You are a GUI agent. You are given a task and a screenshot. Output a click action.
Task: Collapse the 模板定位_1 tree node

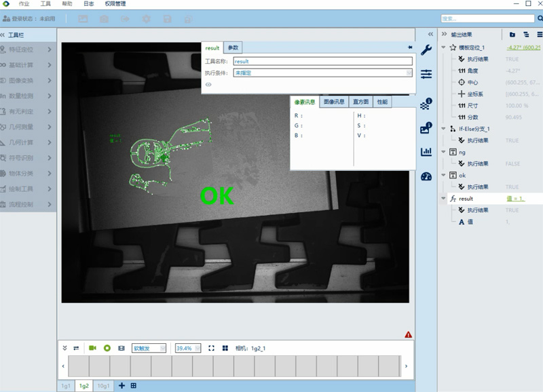point(443,47)
